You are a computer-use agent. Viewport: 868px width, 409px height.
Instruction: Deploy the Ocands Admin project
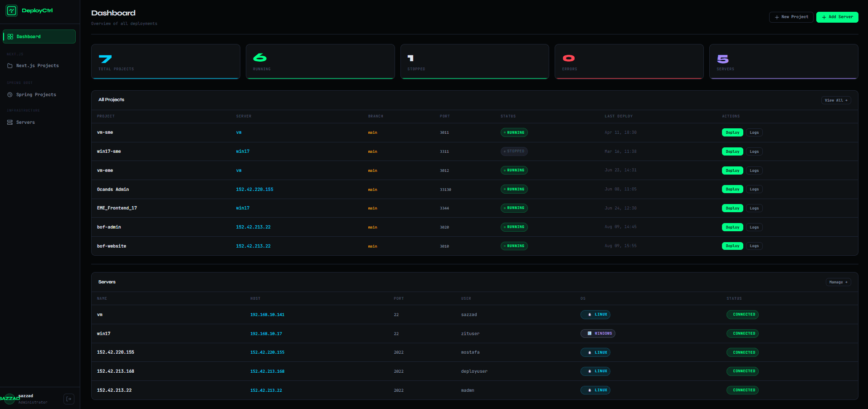pos(732,190)
